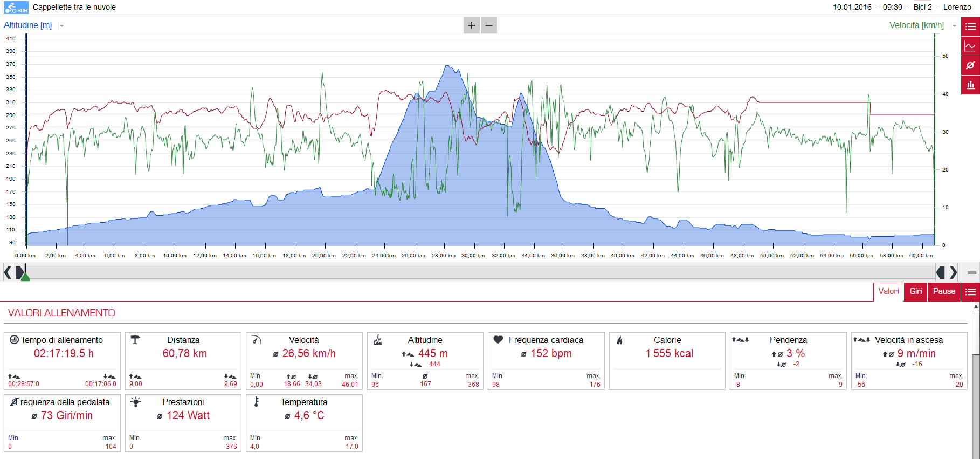Open the list icon next to Pause tab

970,292
